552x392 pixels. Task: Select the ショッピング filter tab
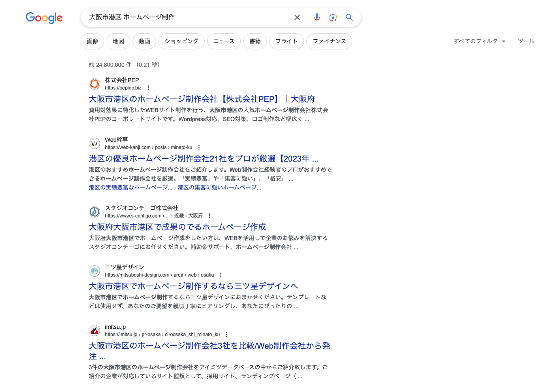point(182,41)
